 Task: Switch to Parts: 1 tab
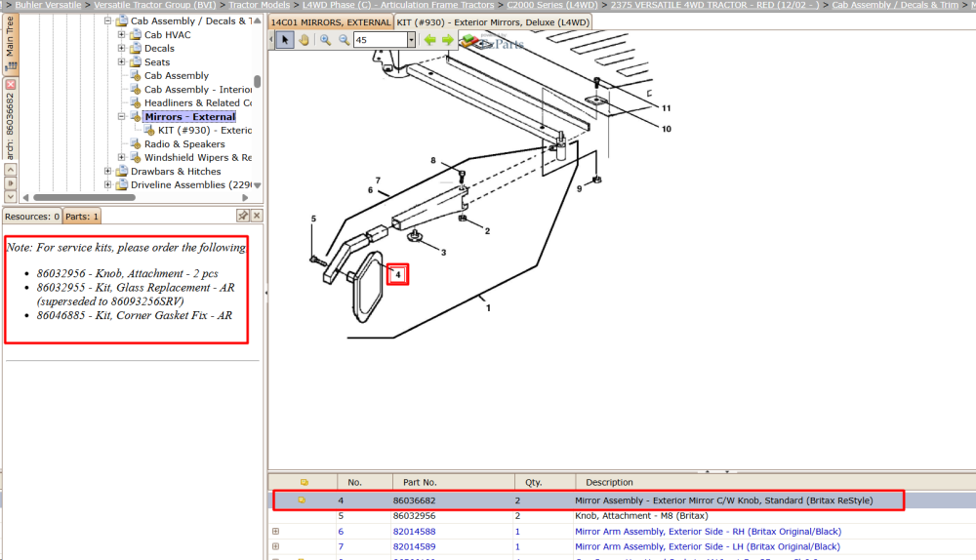[x=82, y=217]
